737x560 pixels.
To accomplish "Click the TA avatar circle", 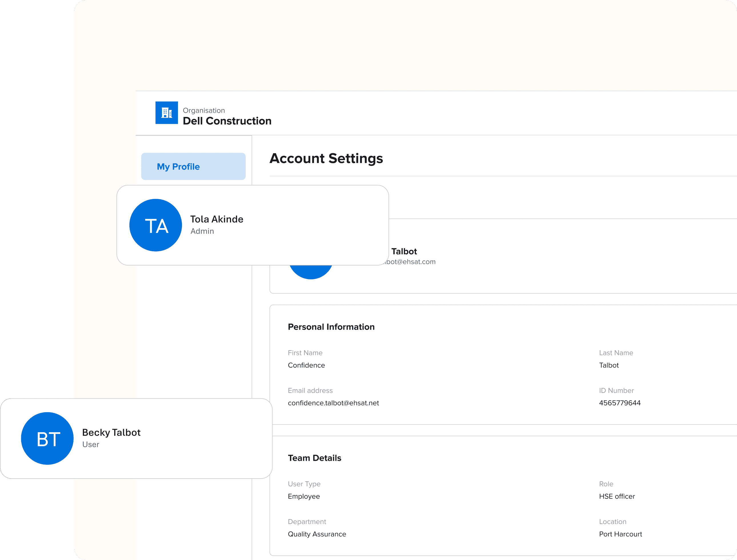I will click(x=156, y=225).
